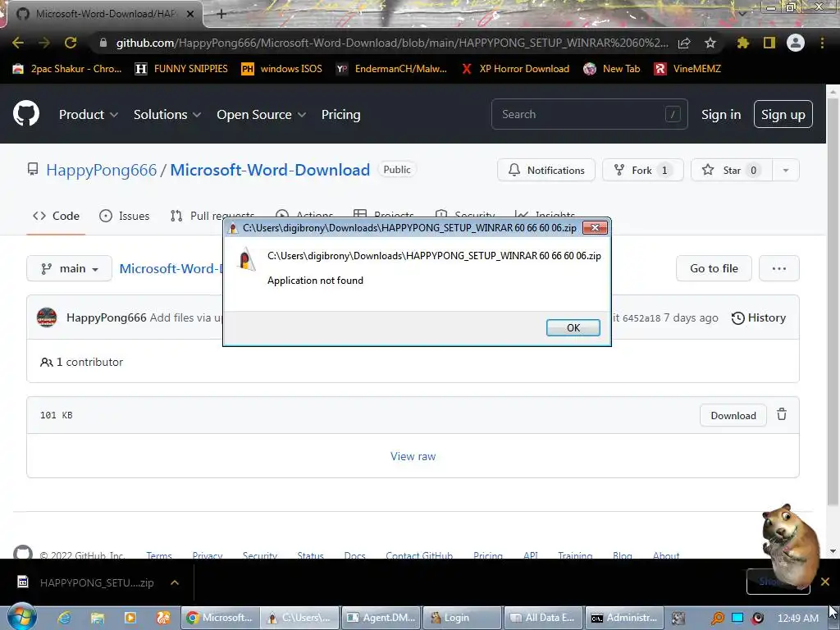
Task: Switch to the Login taskbar window
Action: (462, 618)
